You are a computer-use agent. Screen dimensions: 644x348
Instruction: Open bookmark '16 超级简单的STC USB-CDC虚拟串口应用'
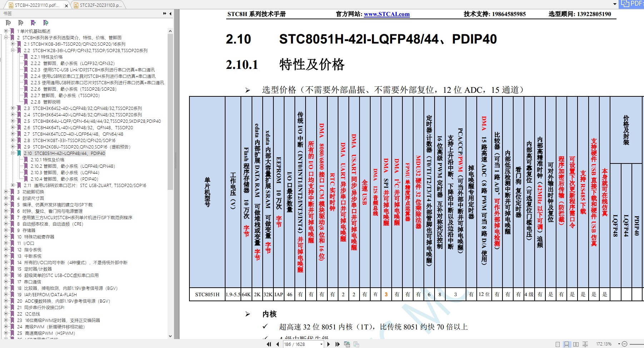click(x=58, y=276)
